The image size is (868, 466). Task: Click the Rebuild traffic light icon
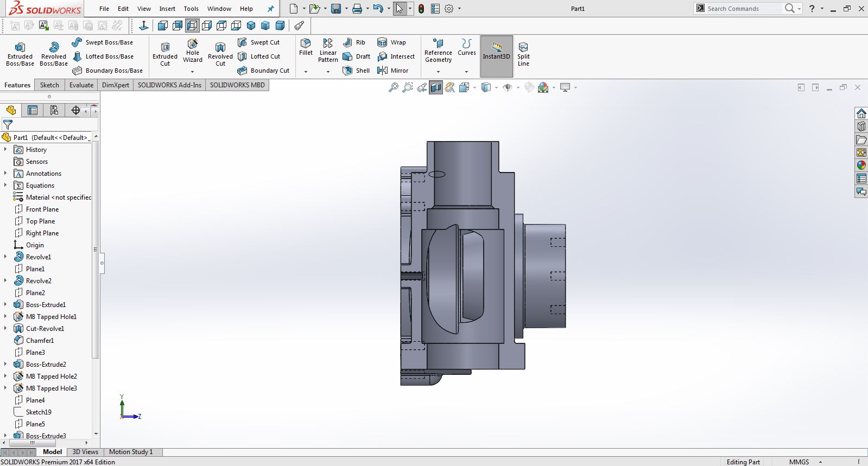click(421, 9)
